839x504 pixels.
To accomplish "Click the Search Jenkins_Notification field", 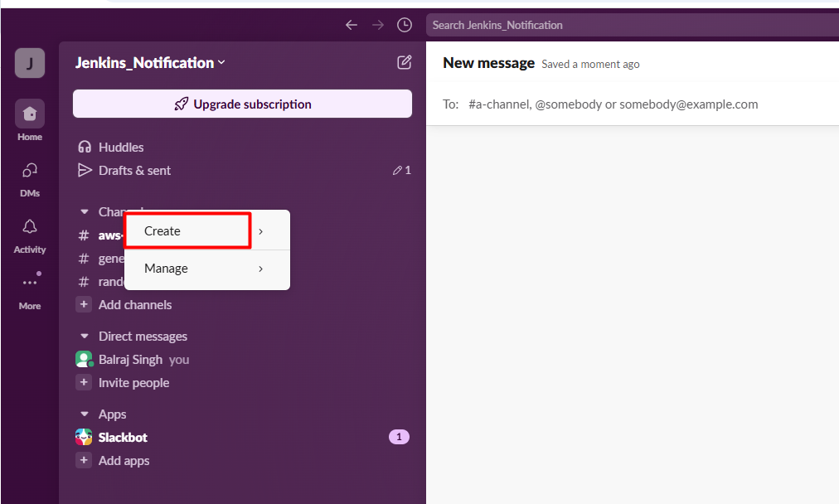I will (633, 25).
